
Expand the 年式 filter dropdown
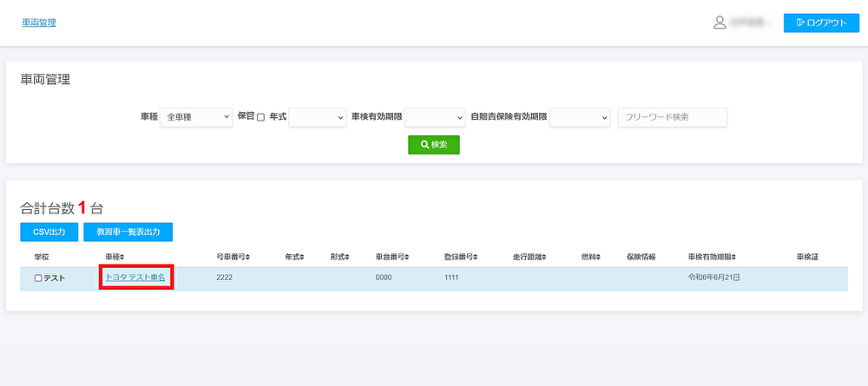point(318,117)
